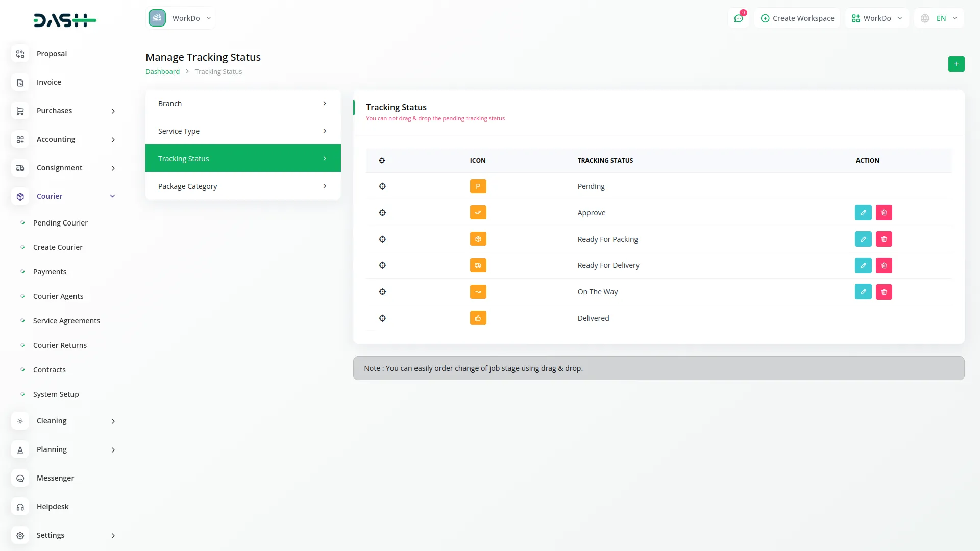Edit the Approve tracking status
Viewport: 980px width, 551px height.
863,213
